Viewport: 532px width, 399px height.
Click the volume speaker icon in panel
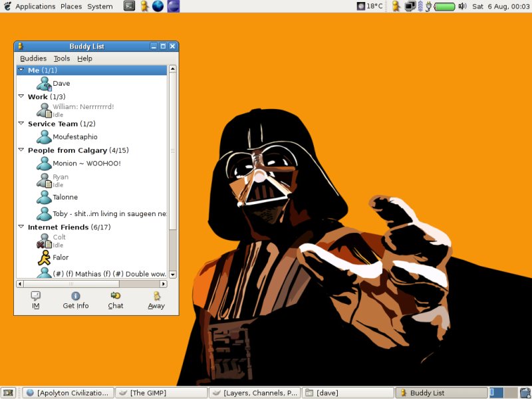click(462, 6)
